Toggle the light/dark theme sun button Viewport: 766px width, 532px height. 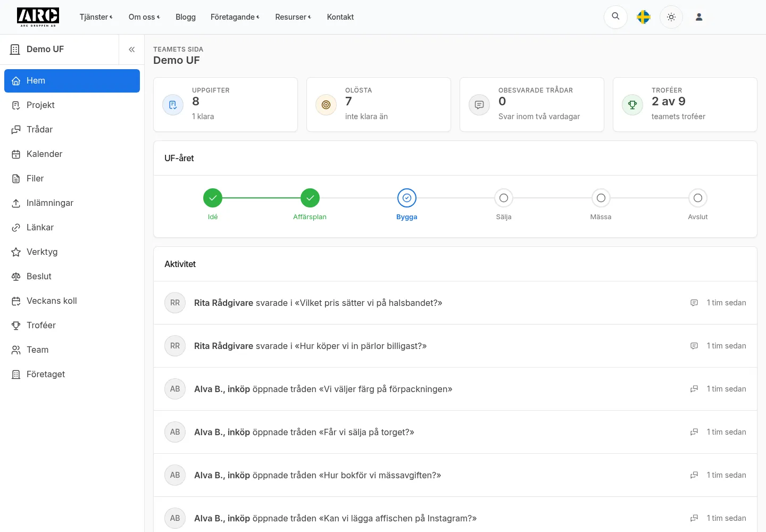point(671,17)
